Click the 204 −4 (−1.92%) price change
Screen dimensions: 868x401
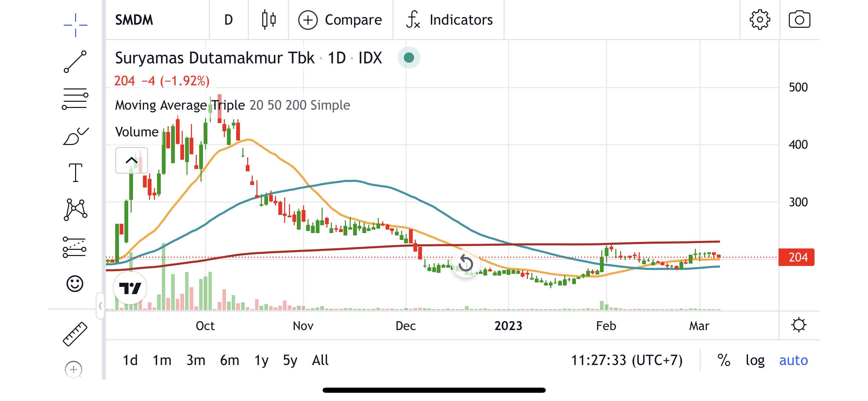pos(162,81)
